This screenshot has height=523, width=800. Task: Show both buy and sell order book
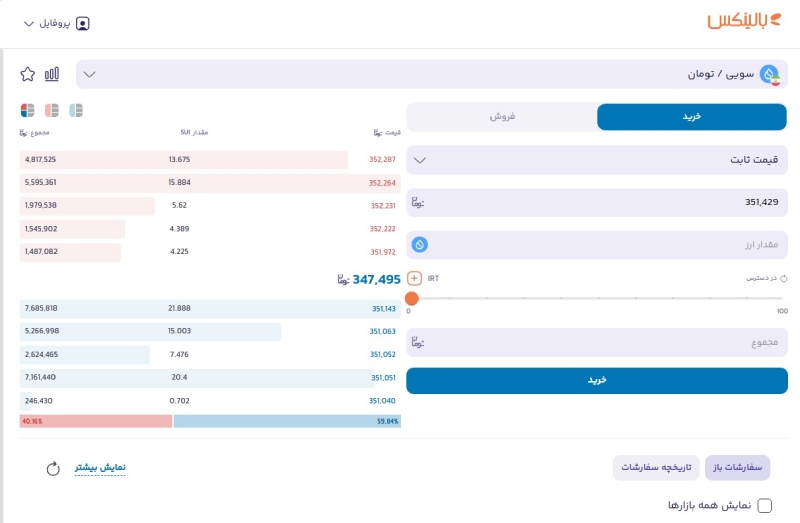pyautogui.click(x=28, y=110)
